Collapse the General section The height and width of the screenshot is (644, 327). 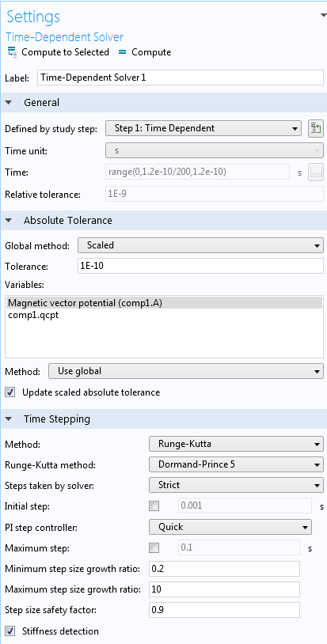(x=9, y=103)
